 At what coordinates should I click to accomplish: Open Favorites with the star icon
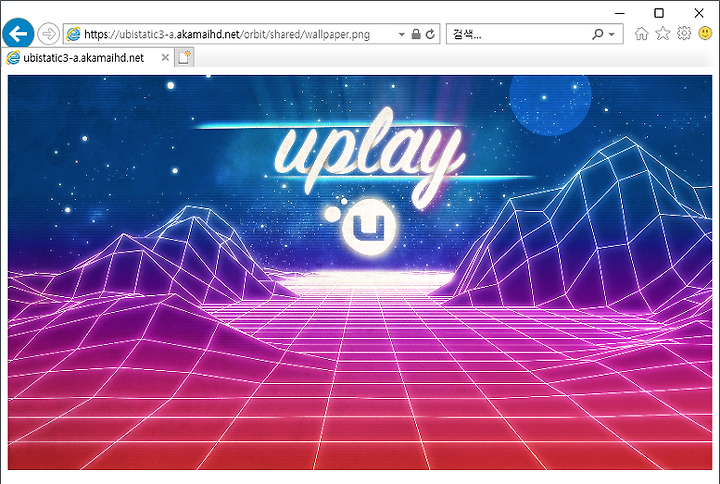point(663,33)
